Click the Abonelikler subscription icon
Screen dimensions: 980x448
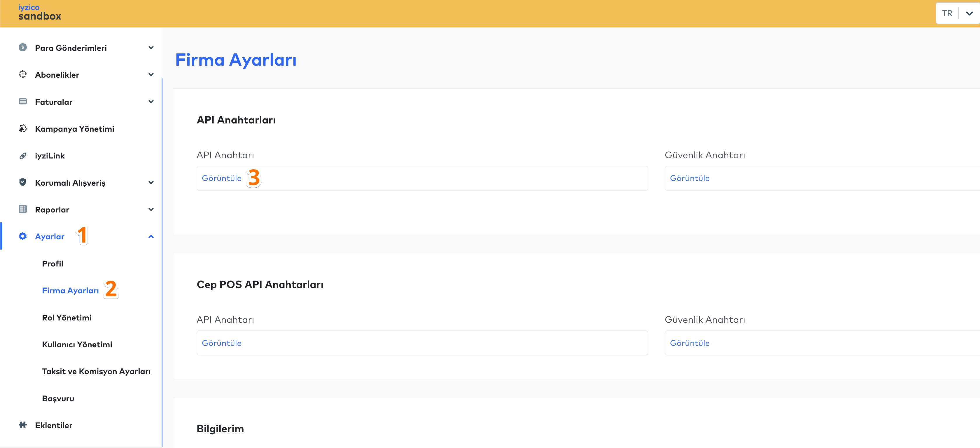coord(23,75)
